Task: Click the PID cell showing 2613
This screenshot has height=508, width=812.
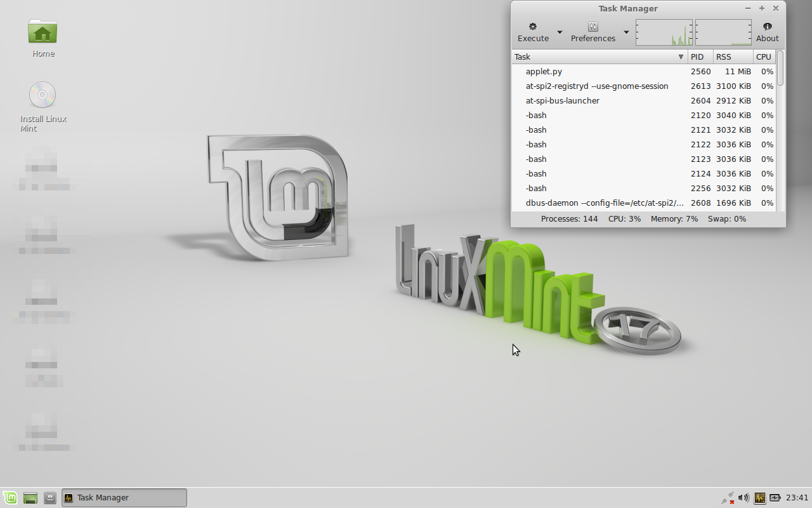Action: [x=700, y=86]
